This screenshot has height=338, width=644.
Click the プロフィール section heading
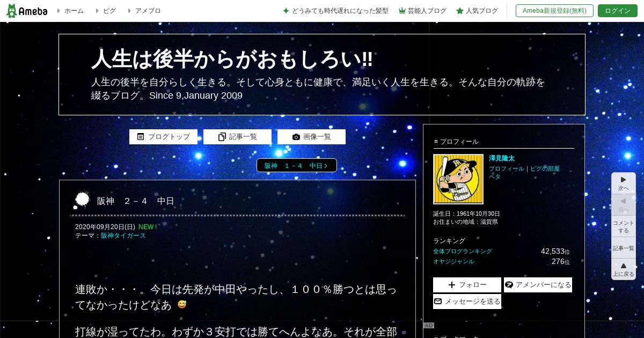459,142
